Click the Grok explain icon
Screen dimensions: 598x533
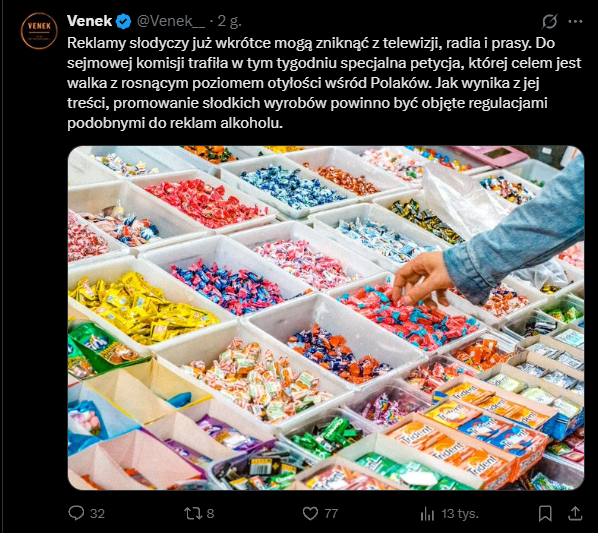(550, 21)
